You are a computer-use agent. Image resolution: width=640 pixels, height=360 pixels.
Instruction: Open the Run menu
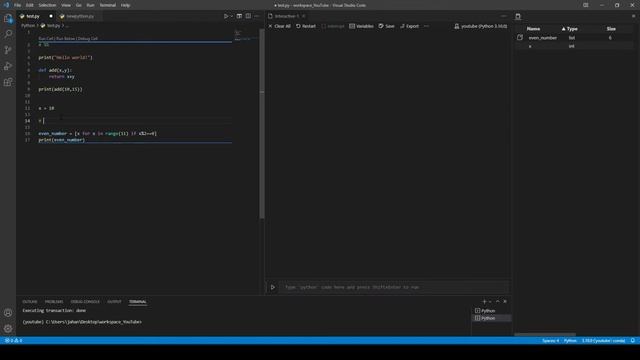click(91, 5)
